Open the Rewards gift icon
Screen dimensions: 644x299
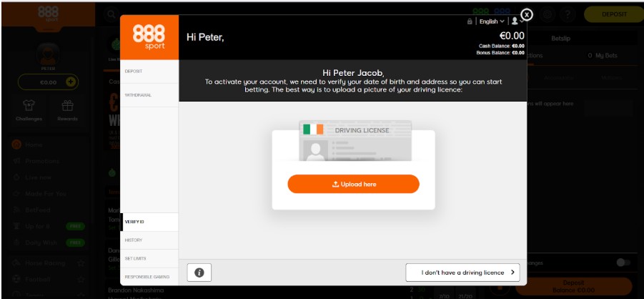[x=68, y=107]
